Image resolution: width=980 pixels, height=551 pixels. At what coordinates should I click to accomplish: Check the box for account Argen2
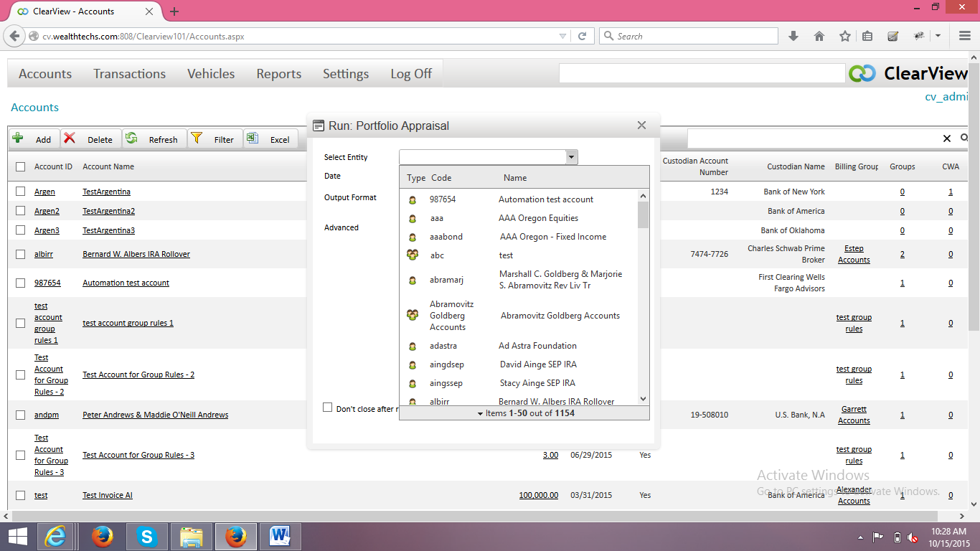click(x=21, y=211)
